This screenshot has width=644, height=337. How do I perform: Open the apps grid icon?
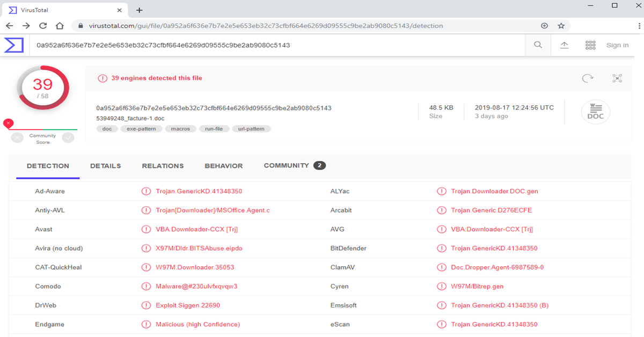click(590, 45)
